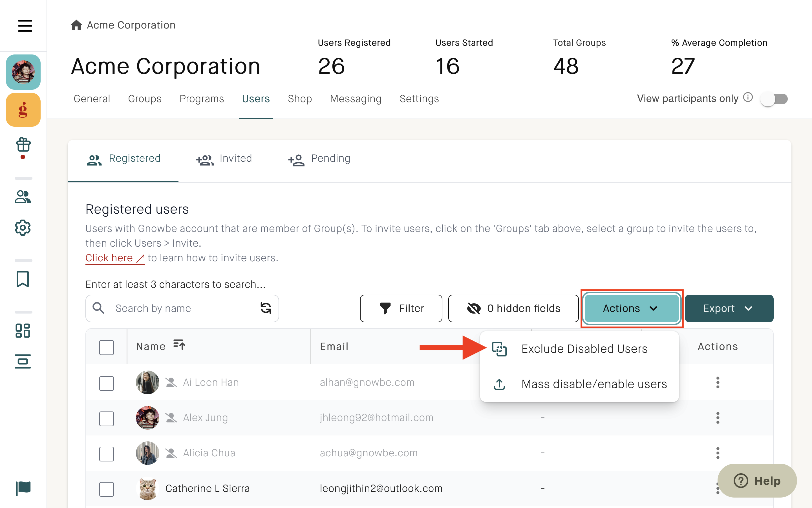Click disabled-user icon next to Alicia Chua
This screenshot has height=508, width=812.
point(171,453)
